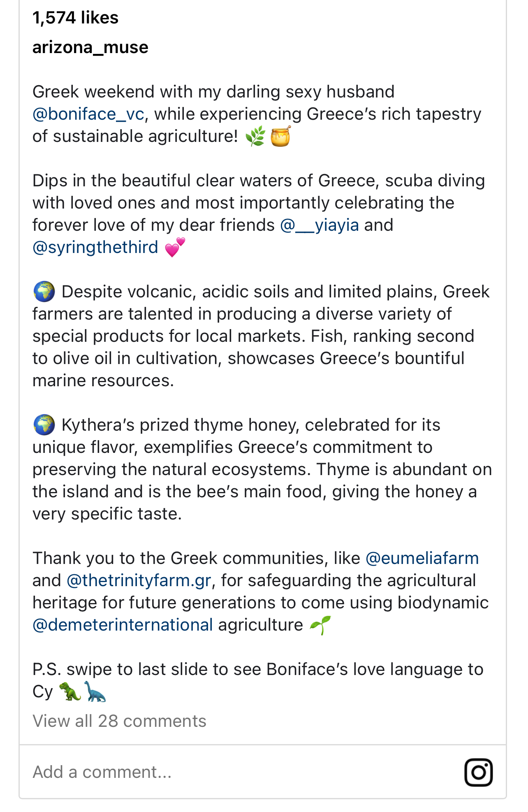Open the Instagram logo icon
This screenshot has height=812, width=528.
tap(478, 773)
